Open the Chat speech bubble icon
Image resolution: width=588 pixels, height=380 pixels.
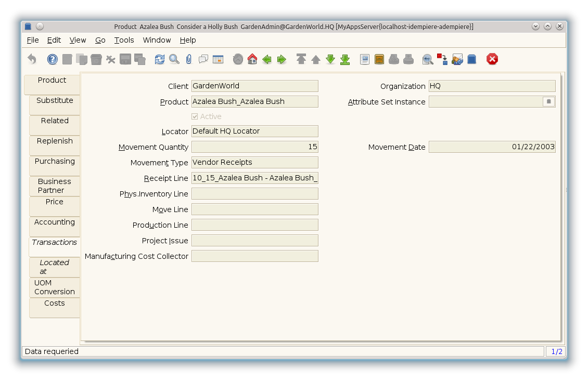pos(203,59)
